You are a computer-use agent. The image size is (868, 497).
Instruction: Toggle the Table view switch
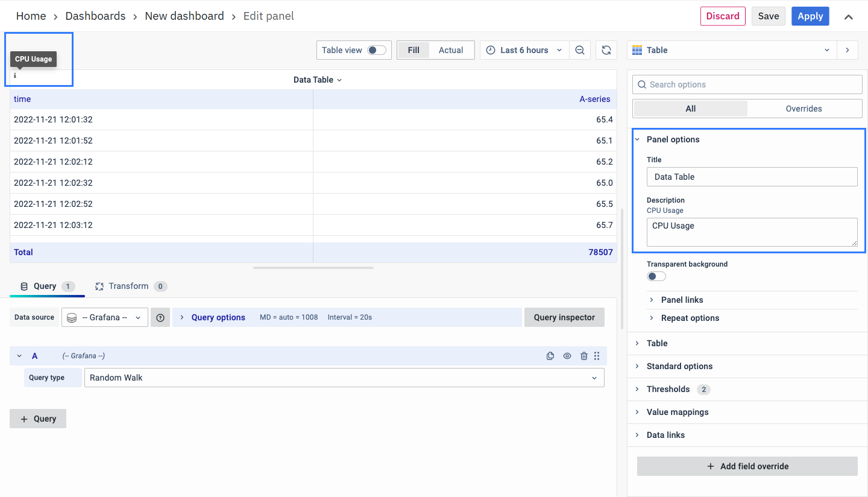point(377,50)
